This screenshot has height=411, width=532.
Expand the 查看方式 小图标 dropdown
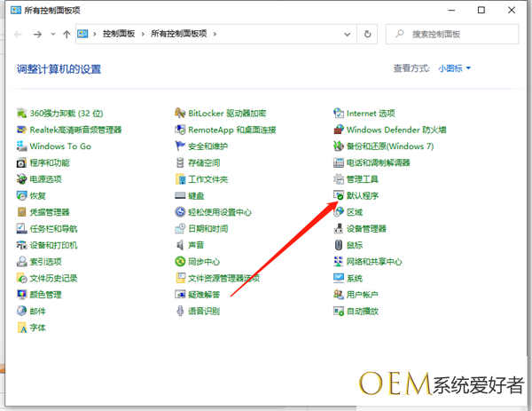point(454,68)
